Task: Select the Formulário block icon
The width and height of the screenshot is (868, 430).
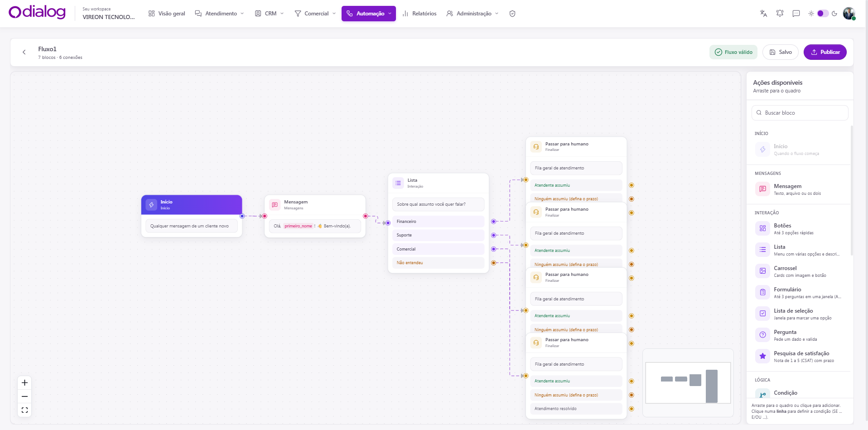Action: [762, 292]
